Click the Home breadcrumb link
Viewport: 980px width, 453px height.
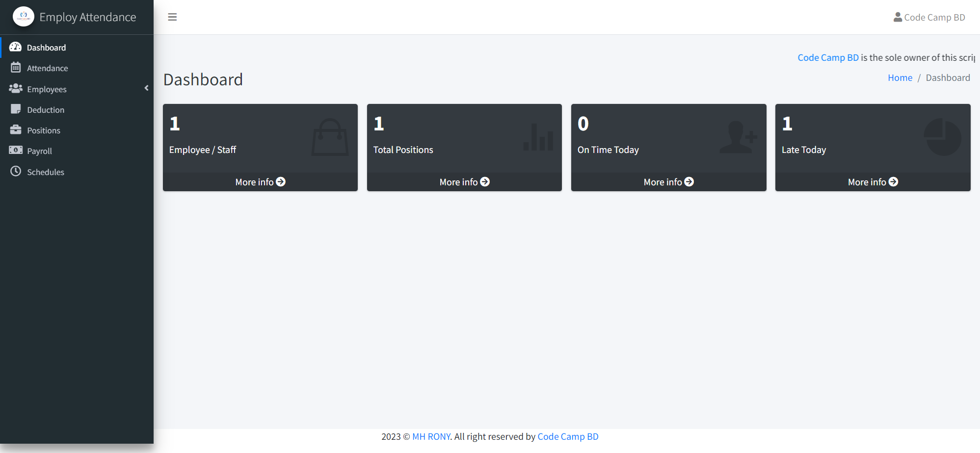click(900, 77)
